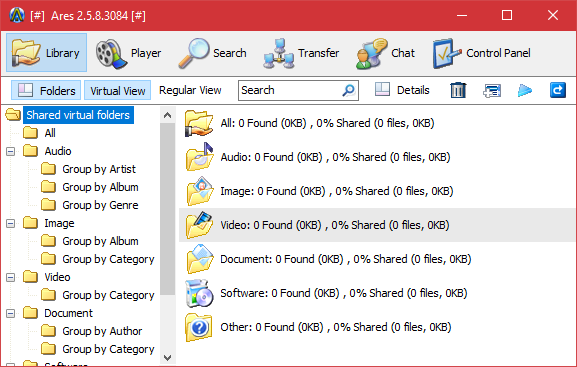Select Shared virtual folders root node
The width and height of the screenshot is (577, 367).
[x=78, y=115]
